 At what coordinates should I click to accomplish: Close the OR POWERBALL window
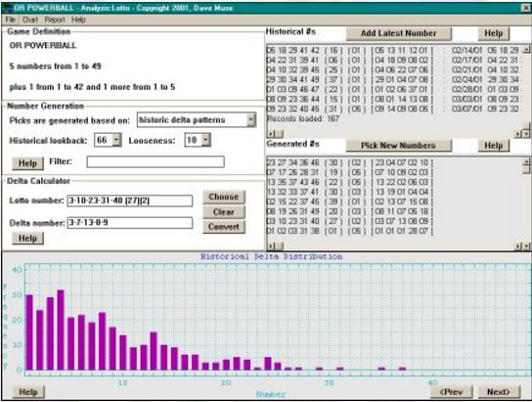point(526,8)
